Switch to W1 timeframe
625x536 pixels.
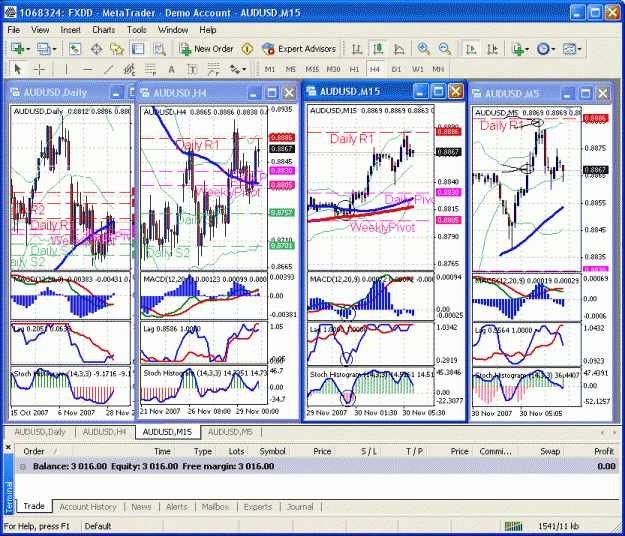point(417,69)
